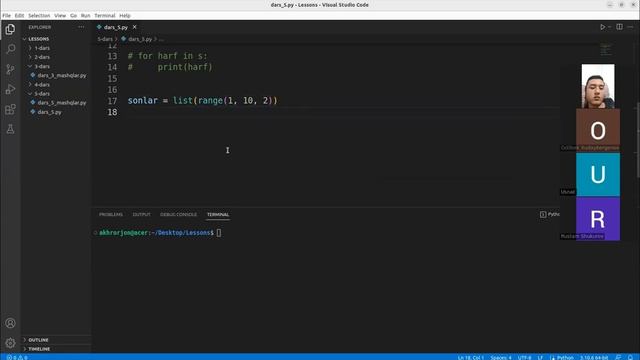Open the Manage gear settings icon

pos(10,343)
